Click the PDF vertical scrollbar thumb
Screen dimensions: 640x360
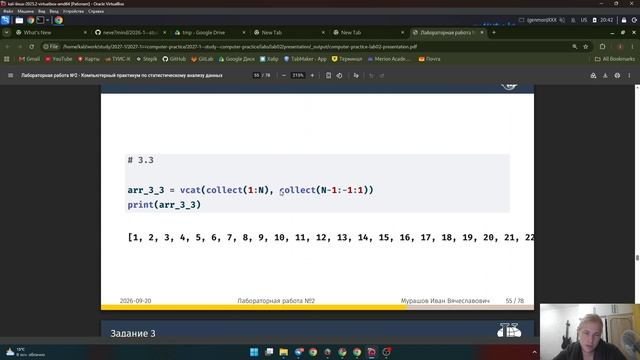[638, 258]
